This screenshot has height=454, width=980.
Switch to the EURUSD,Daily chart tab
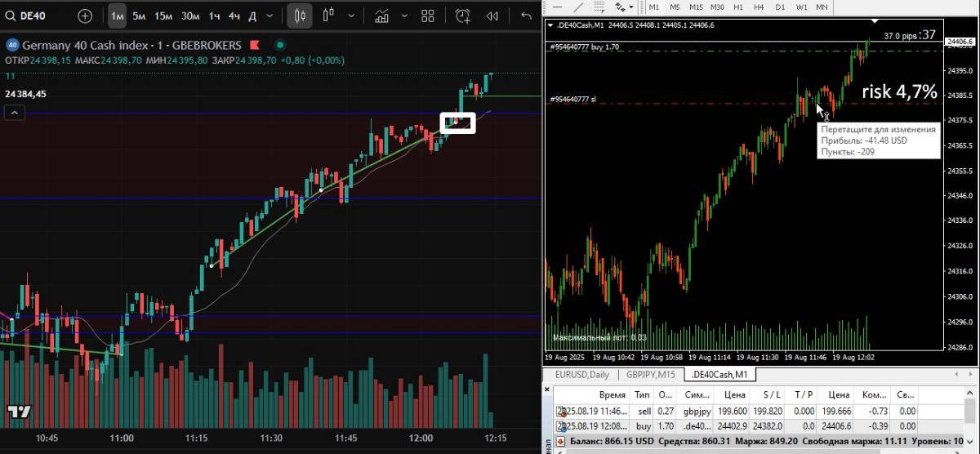[x=581, y=375]
